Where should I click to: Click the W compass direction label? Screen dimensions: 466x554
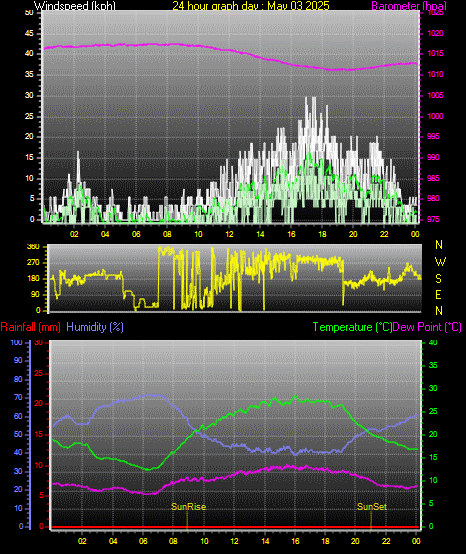tap(440, 262)
